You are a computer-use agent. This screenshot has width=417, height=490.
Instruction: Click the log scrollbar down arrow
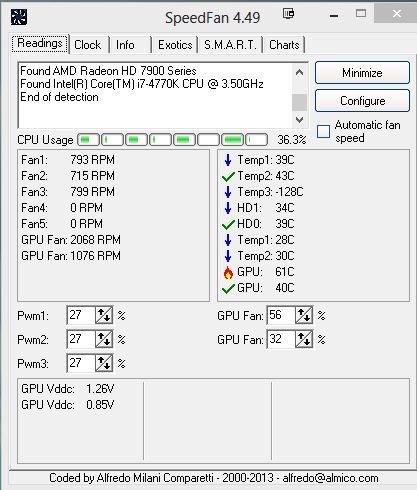299,119
